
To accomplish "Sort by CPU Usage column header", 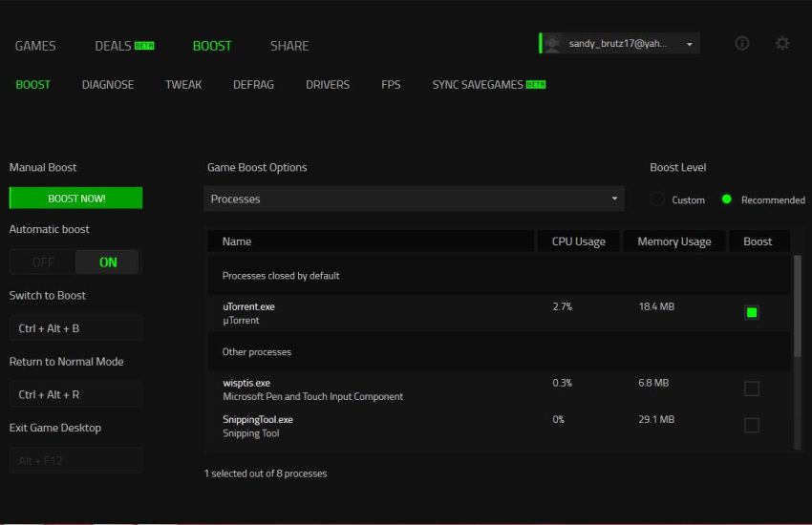I will point(579,241).
